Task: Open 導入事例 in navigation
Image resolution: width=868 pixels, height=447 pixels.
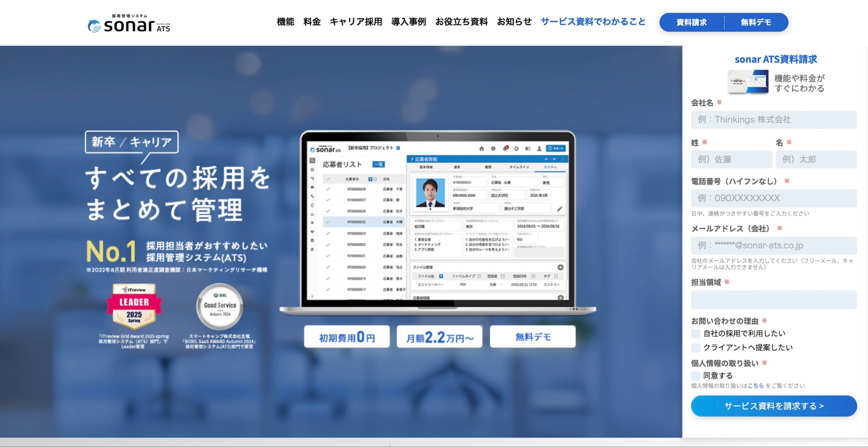Action: coord(409,22)
